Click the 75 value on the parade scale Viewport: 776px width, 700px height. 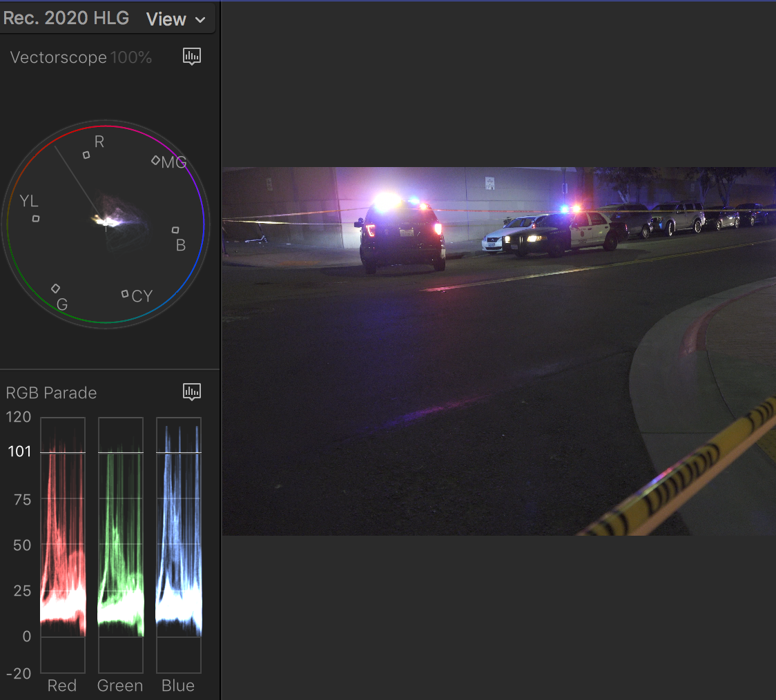pyautogui.click(x=22, y=500)
